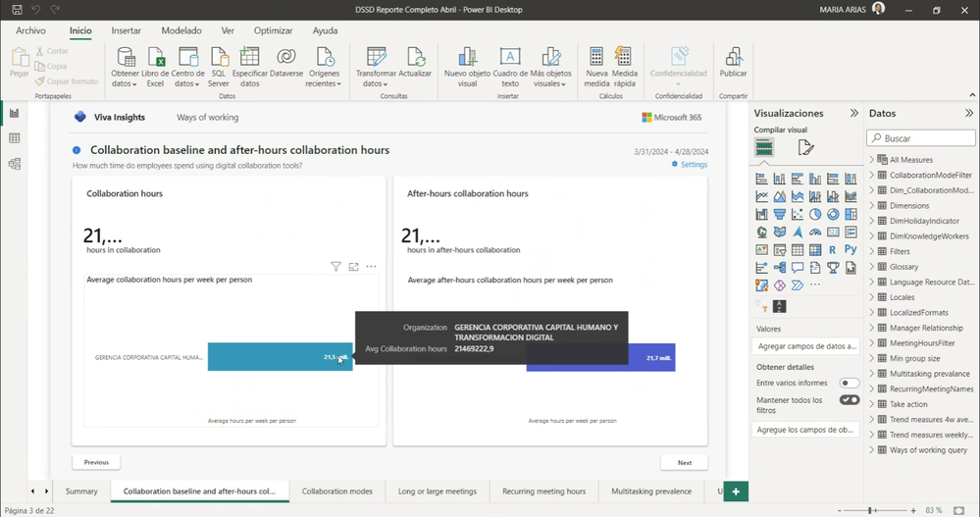The height and width of the screenshot is (517, 980).
Task: Fit page to window icon in status bar
Action: click(x=958, y=511)
